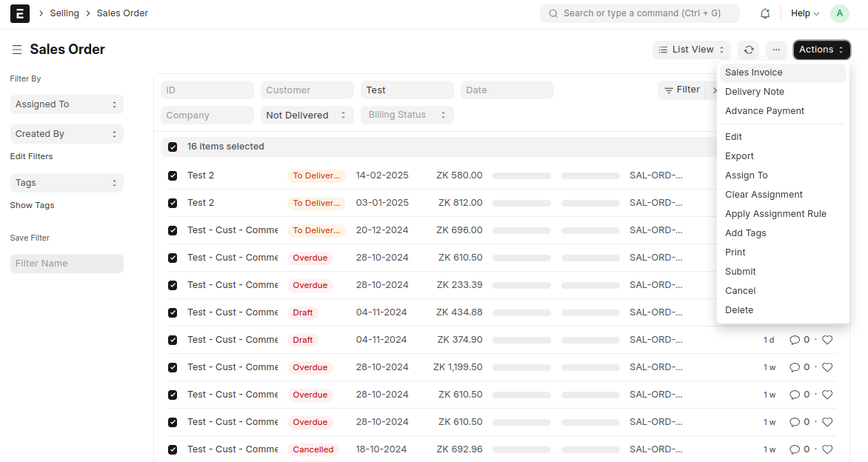Deselect the ZK 374.90 draft order

tap(173, 340)
